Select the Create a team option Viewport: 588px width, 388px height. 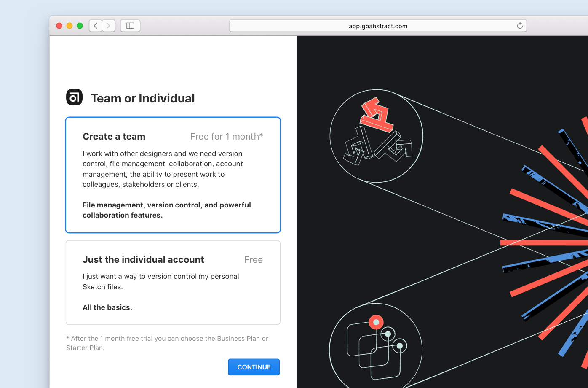173,175
